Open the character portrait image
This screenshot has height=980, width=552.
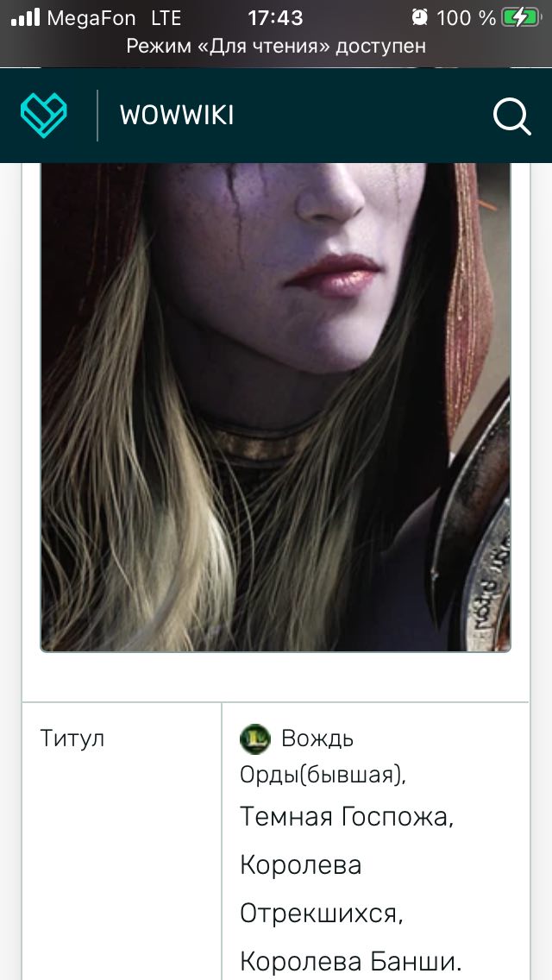click(276, 407)
